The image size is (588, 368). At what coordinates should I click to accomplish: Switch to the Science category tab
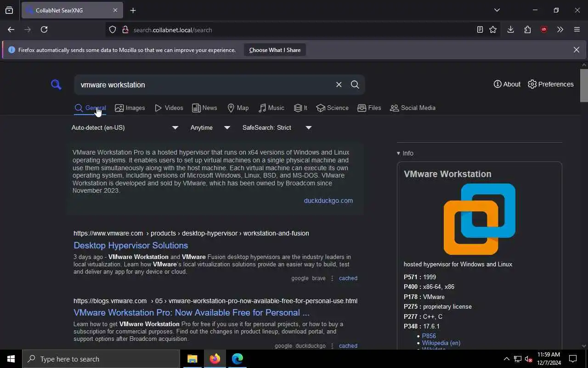pos(332,108)
